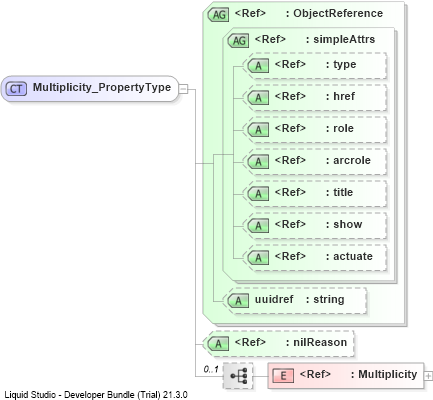433x400 pixels.
Task: Select the A icon of title attribute
Action: (258, 194)
